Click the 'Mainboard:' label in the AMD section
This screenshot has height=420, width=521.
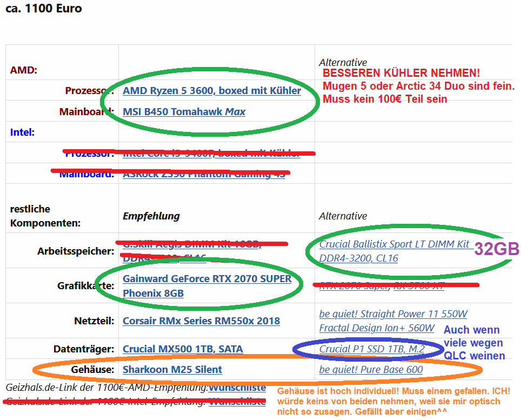point(86,112)
